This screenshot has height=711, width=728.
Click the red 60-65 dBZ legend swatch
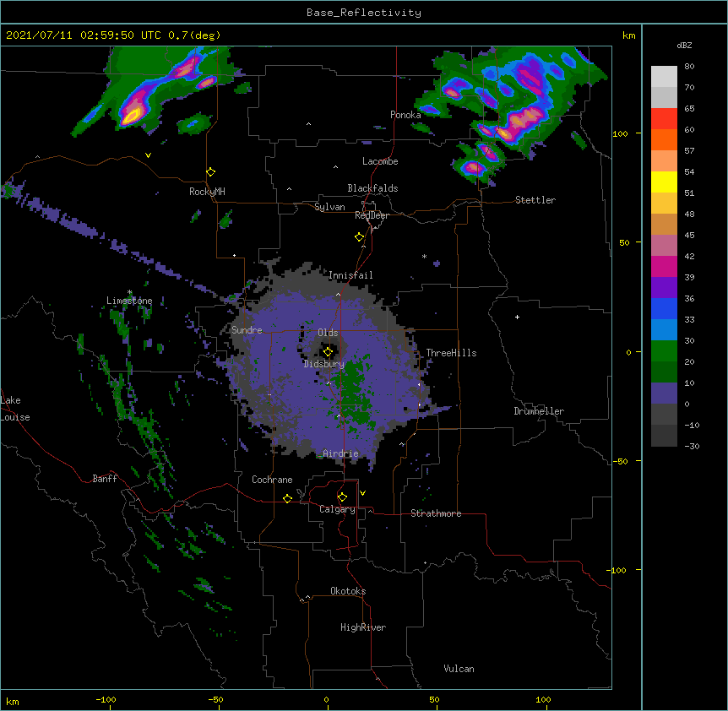tap(664, 119)
